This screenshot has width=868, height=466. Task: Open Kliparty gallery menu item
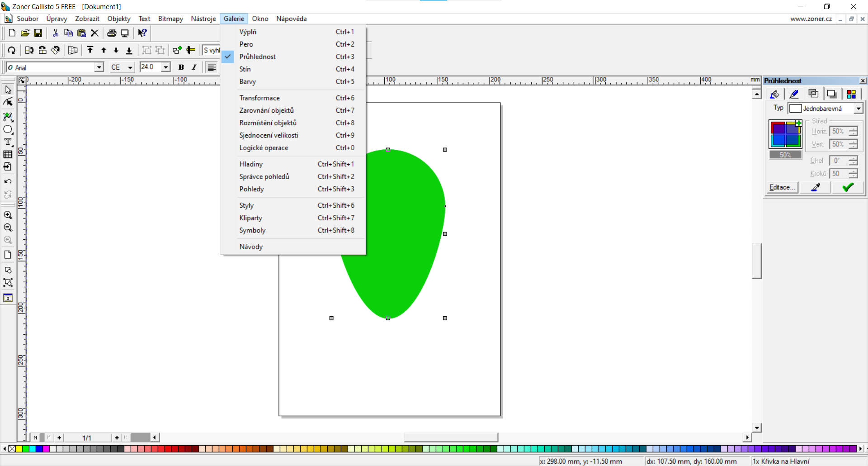click(293, 218)
